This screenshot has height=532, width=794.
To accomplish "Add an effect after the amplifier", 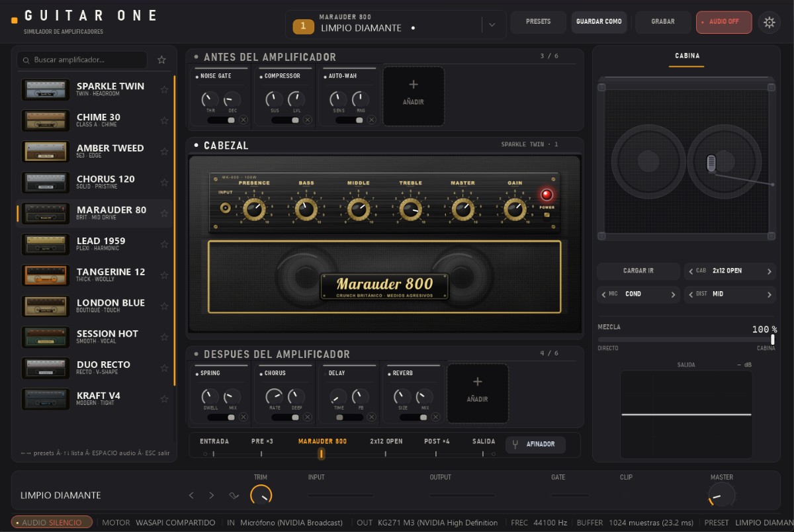I will (x=478, y=393).
